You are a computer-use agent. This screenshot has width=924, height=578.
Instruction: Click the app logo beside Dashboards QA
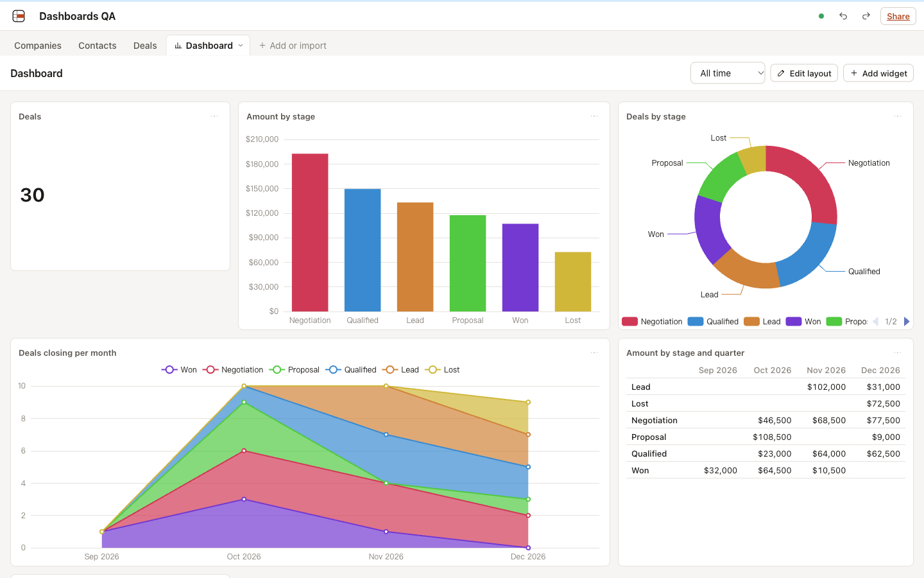(19, 16)
